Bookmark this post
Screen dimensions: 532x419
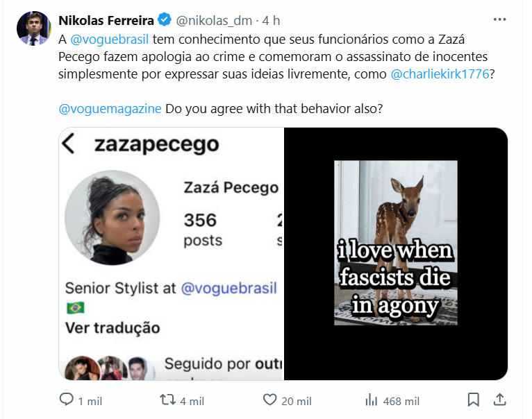coord(473,400)
